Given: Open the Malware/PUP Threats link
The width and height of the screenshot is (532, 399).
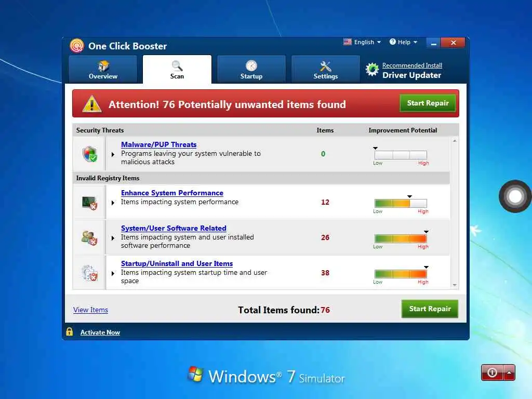Looking at the screenshot, I should pos(159,144).
